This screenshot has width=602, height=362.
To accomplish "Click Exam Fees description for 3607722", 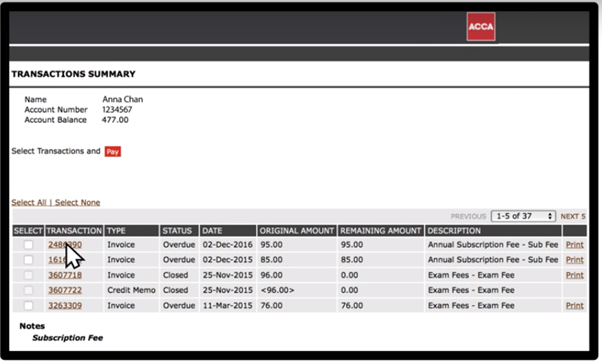I will 471,290.
